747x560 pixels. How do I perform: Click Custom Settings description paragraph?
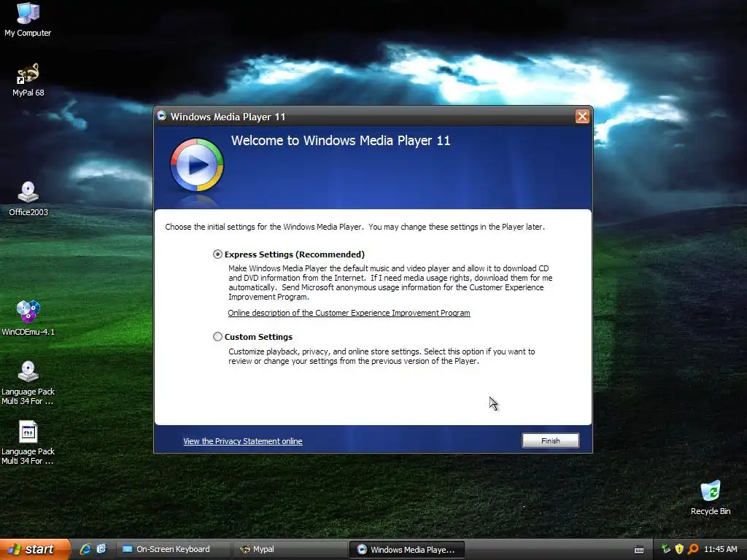click(382, 356)
